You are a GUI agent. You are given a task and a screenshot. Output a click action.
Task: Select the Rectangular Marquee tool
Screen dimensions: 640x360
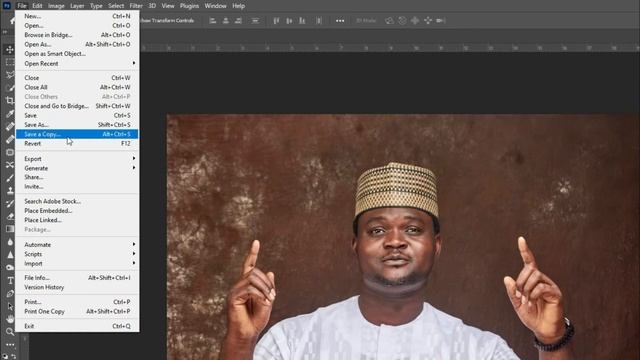tap(10, 62)
